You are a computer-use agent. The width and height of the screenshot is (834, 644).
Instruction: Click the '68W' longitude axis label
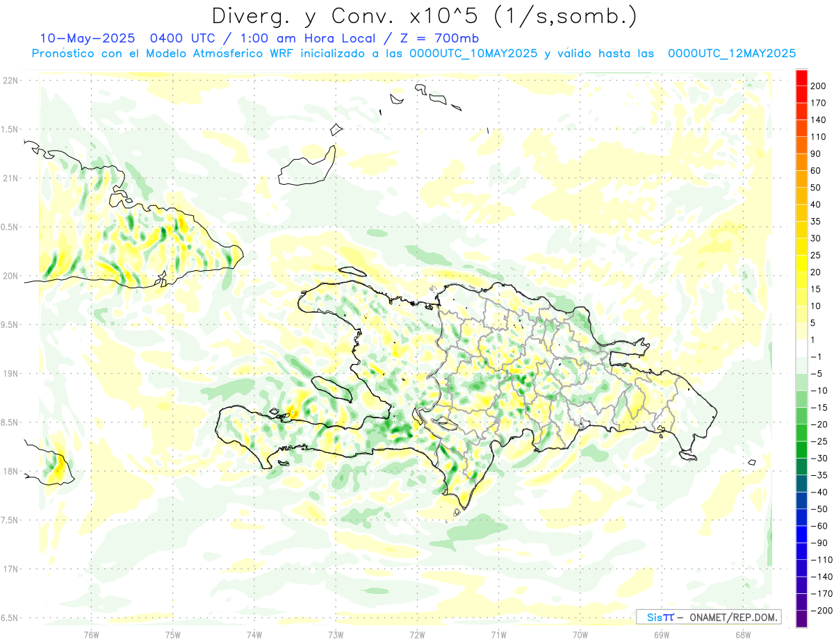click(743, 634)
